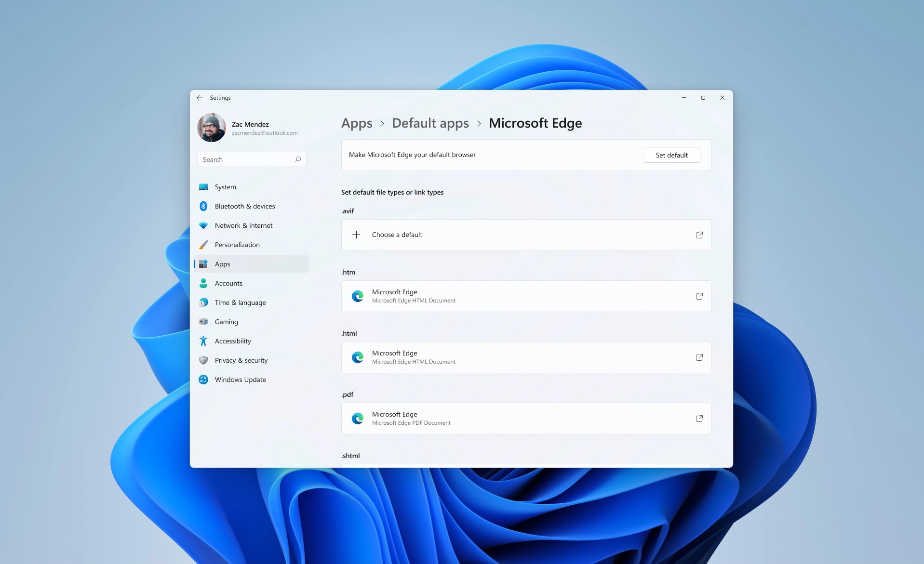Change the .htm default app
This screenshot has width=924, height=564.
(x=526, y=296)
